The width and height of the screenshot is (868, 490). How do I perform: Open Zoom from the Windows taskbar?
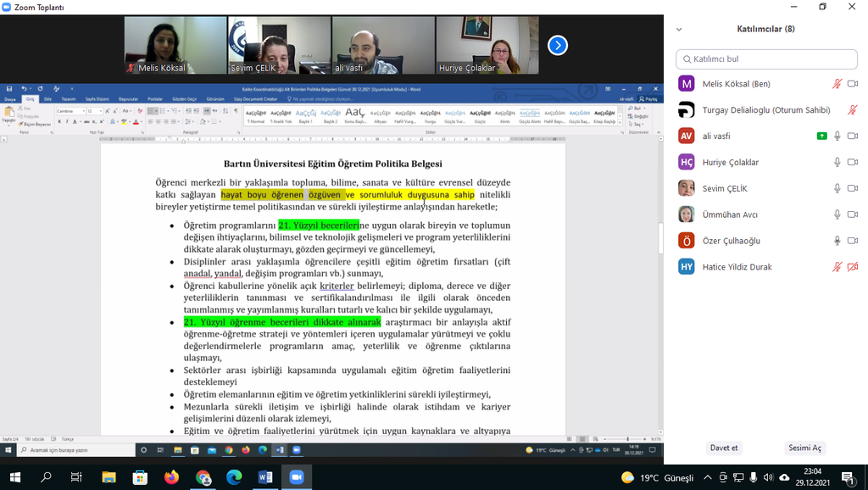point(297,477)
